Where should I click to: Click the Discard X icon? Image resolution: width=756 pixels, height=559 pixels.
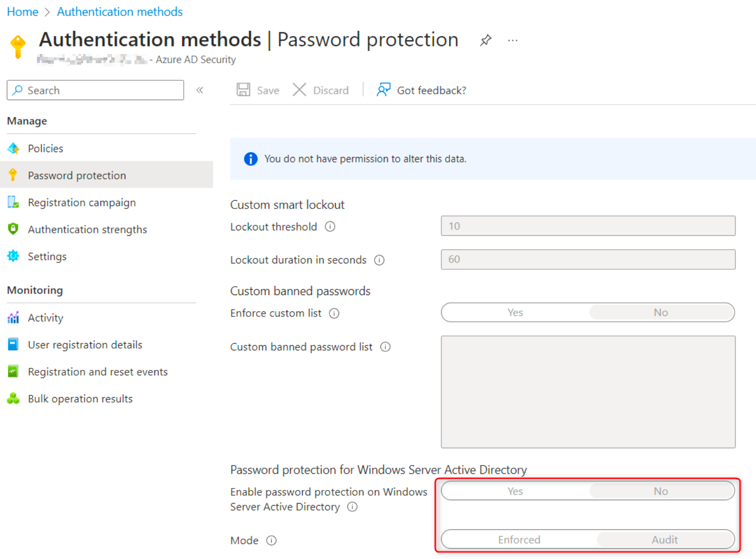(299, 89)
